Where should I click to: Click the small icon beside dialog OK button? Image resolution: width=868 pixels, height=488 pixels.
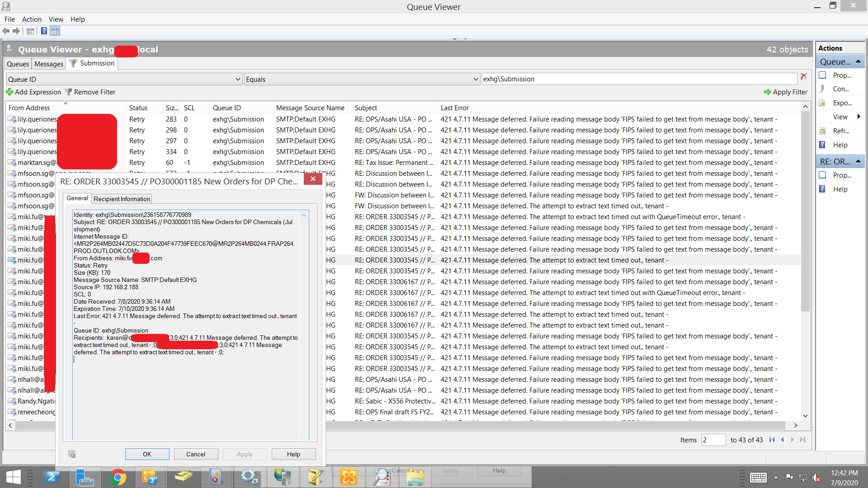(72, 454)
